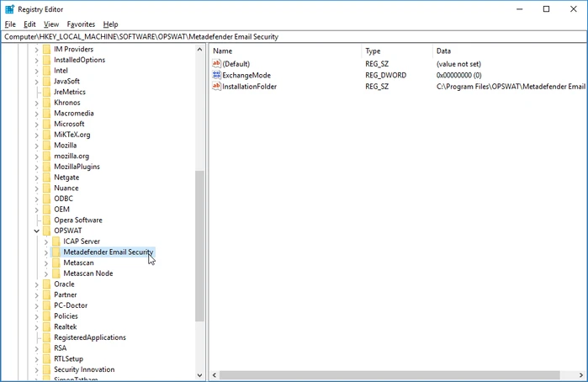Open the Help menu
588x382 pixels.
[x=111, y=24]
